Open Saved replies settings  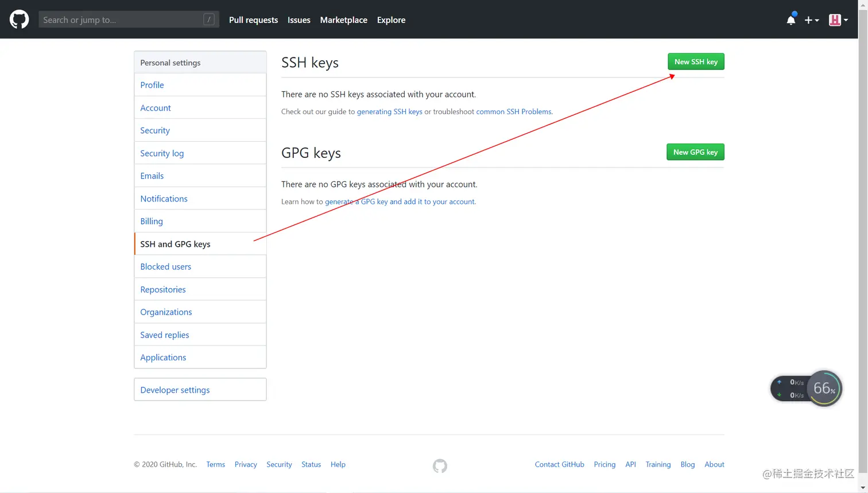[200, 335]
